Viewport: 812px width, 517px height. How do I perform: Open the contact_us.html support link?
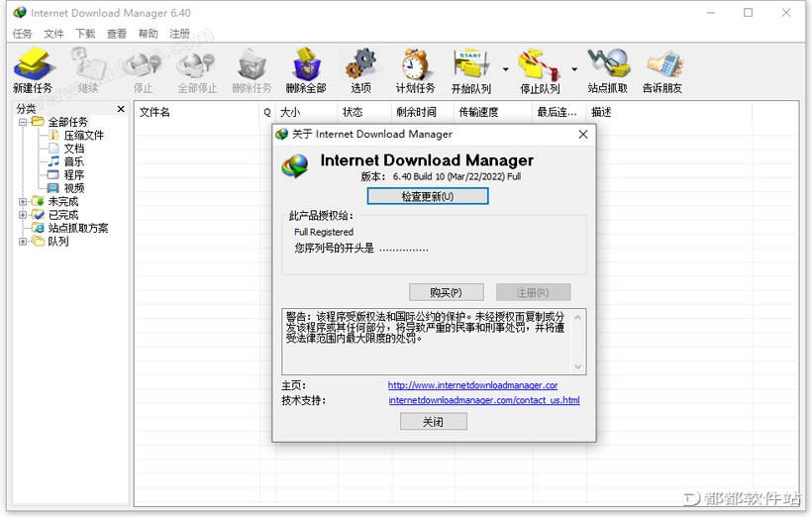(484, 400)
